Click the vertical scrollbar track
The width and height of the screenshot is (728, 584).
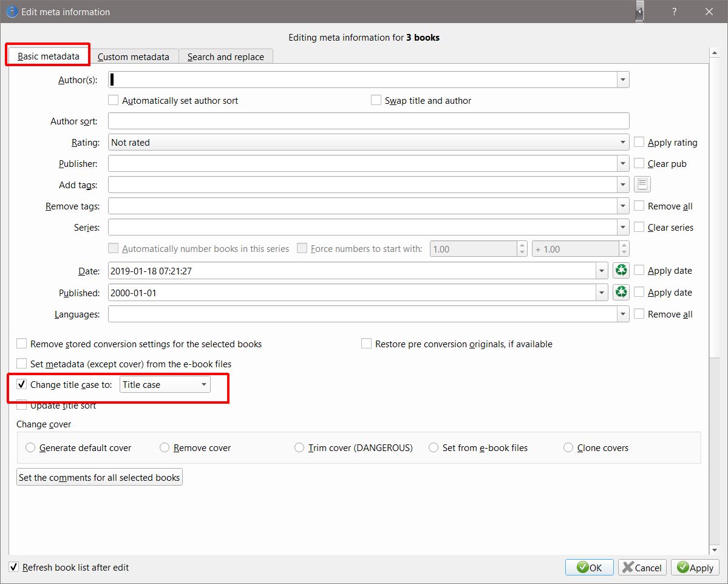[x=715, y=450]
